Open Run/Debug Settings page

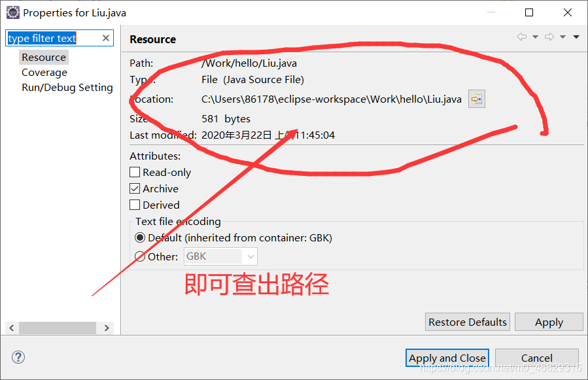67,88
